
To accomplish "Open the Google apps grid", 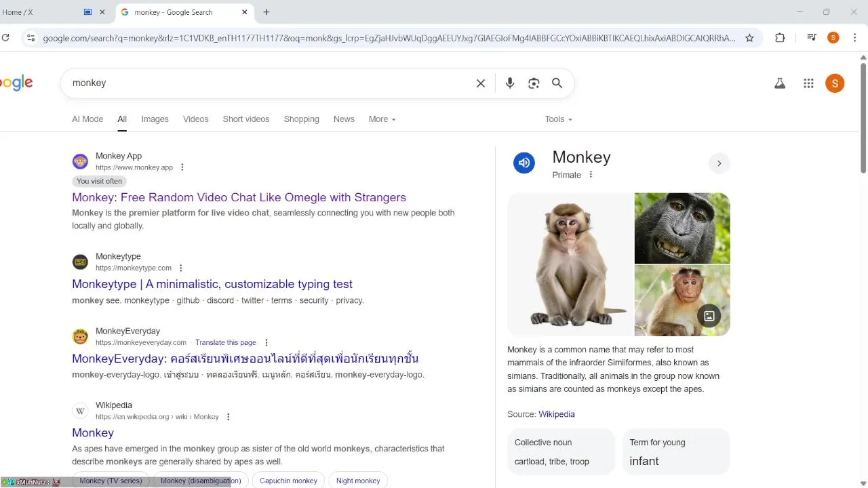I will (808, 83).
